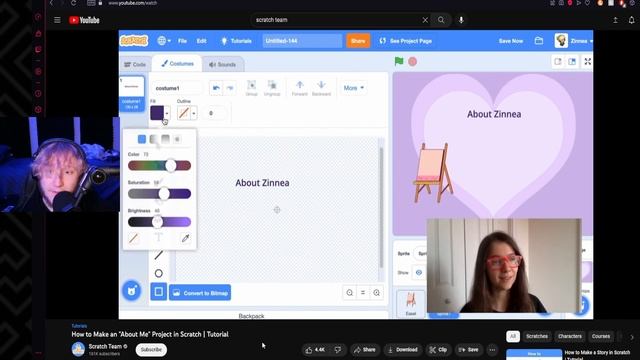Click the Scratch logo in video

pos(134,40)
